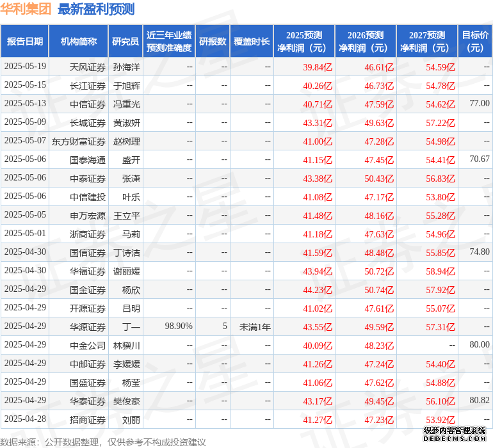Click the 最新盈利预测 heading
This screenshot has height=448, width=493.
tap(96, 9)
